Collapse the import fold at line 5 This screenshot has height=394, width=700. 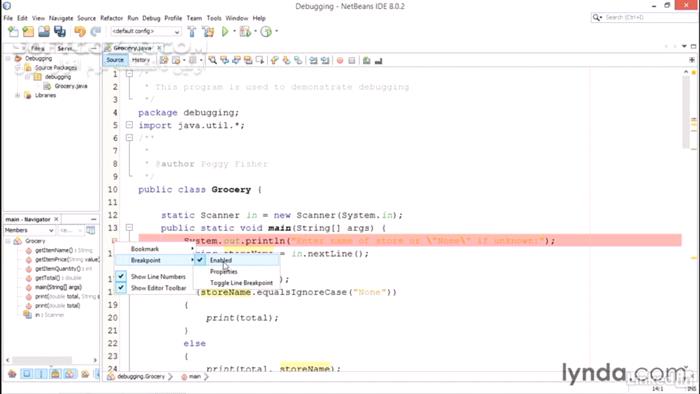tap(129, 125)
